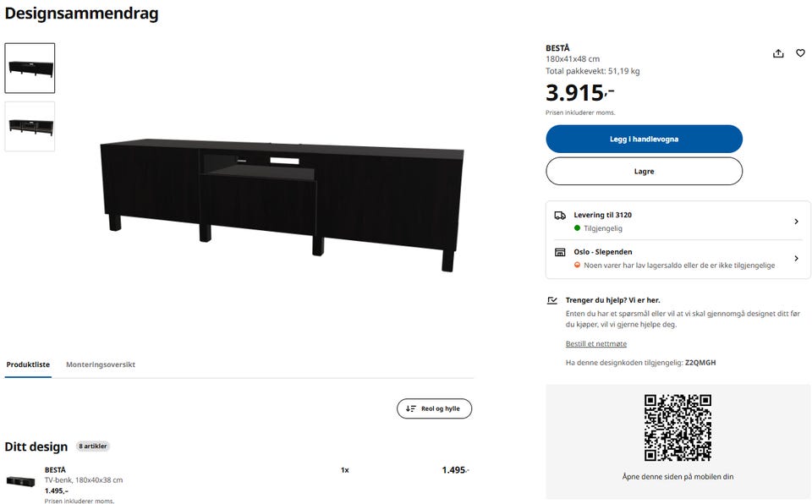Click the BESTÅ TV-benk product list thumbnail
812x504 pixels.
[x=20, y=481]
